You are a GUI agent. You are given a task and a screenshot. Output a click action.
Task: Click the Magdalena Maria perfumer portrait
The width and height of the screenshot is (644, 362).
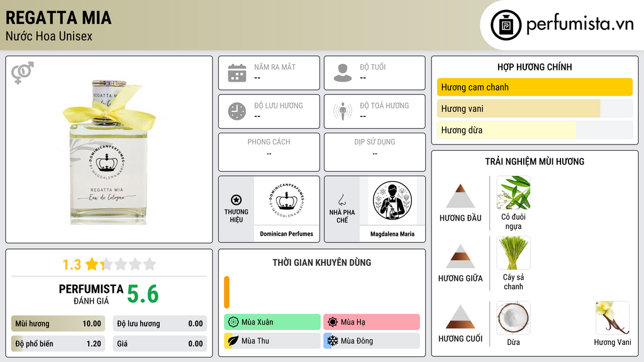point(392,200)
